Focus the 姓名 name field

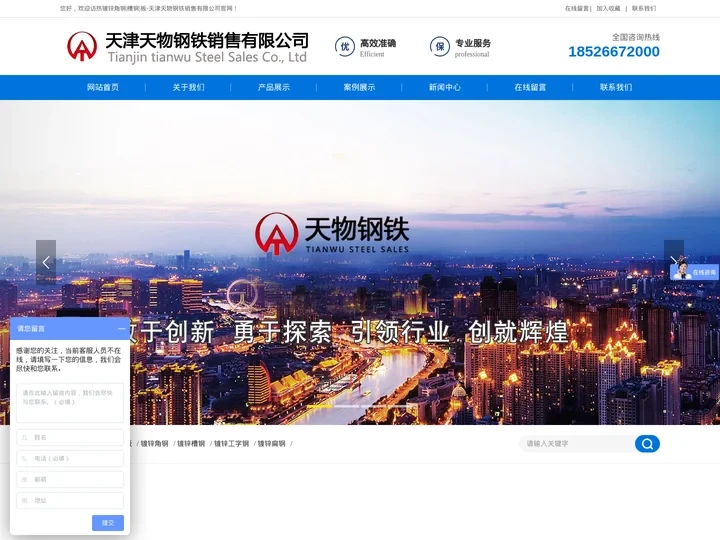70,437
